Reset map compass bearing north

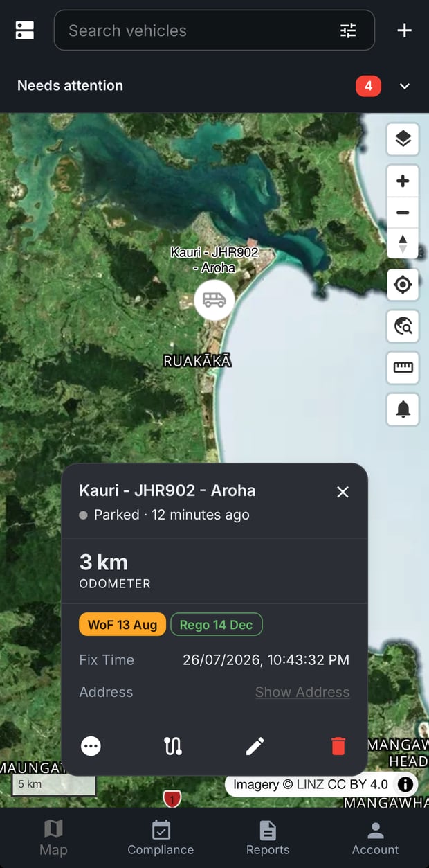tap(403, 244)
